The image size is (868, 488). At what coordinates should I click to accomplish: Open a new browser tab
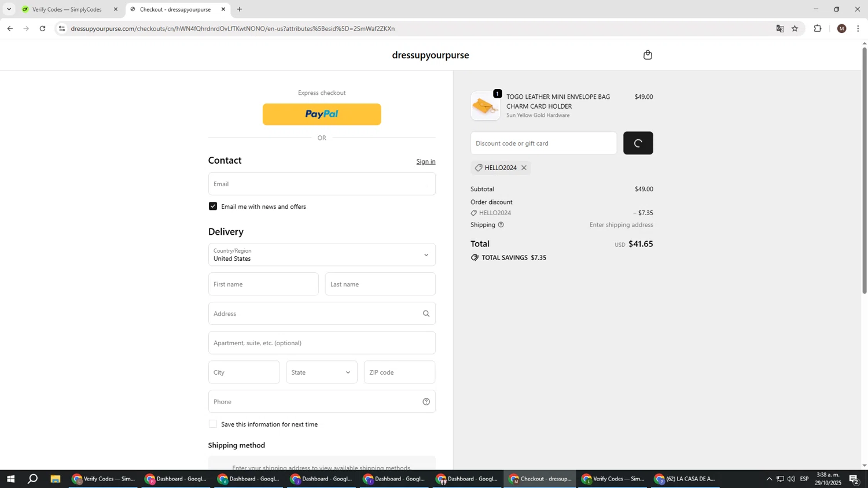240,9
